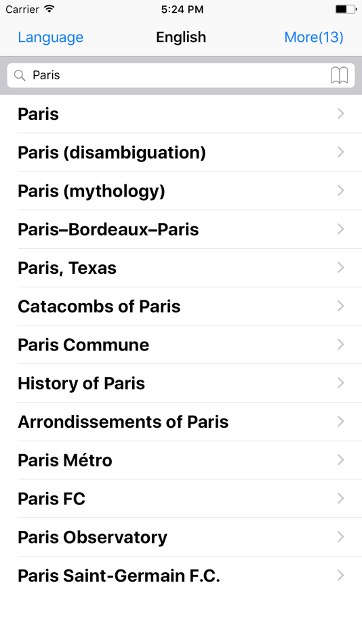
Task: Expand chevron for Paris article
Action: click(x=340, y=114)
